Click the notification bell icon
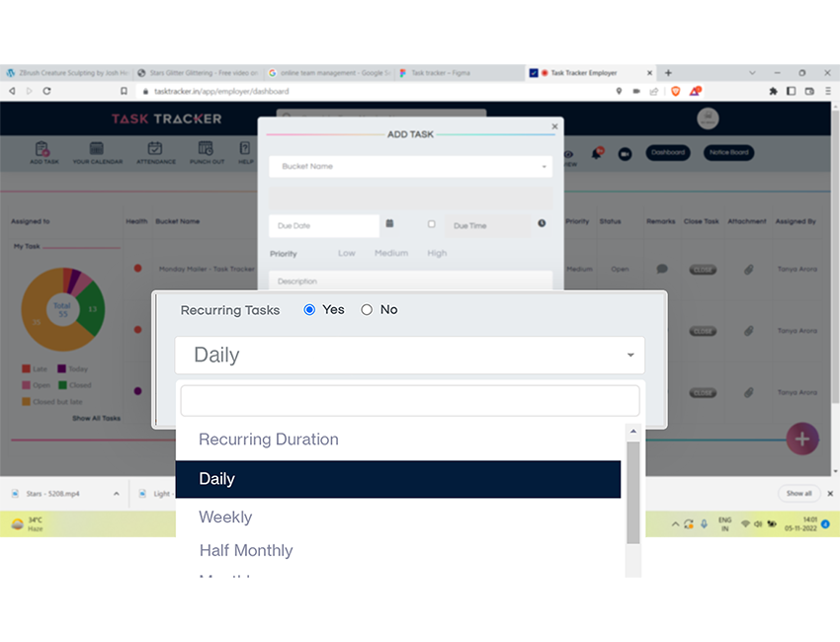The height and width of the screenshot is (642, 840). (x=597, y=153)
